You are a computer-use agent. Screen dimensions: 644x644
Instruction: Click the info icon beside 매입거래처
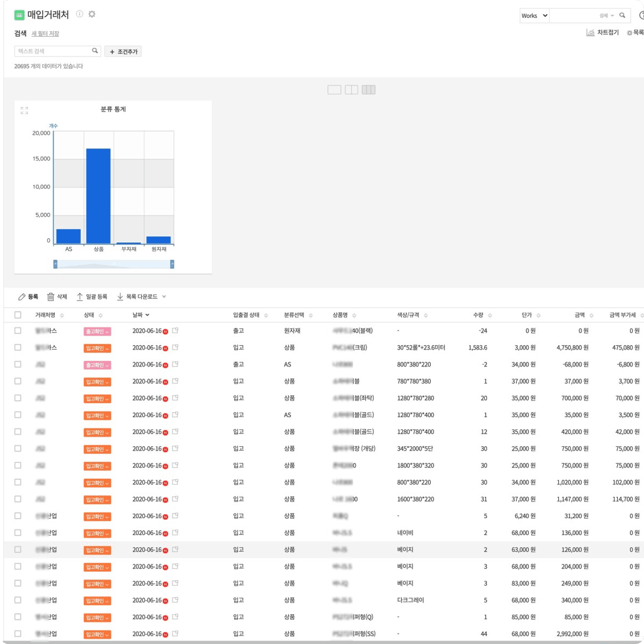[79, 14]
